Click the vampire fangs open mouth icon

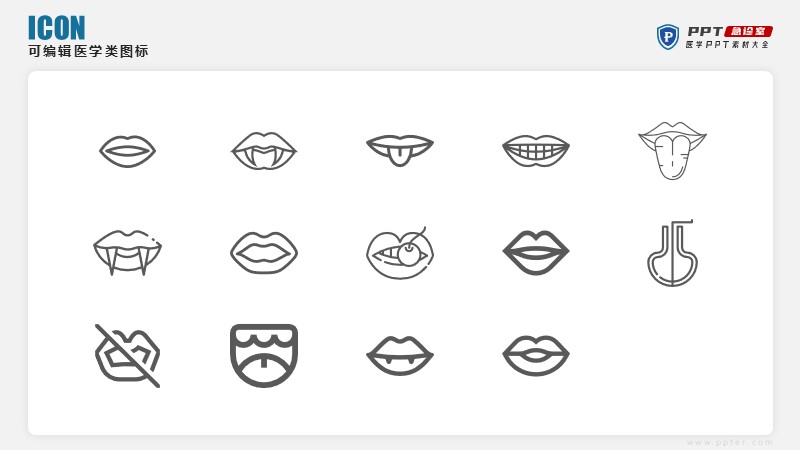[x=264, y=151]
